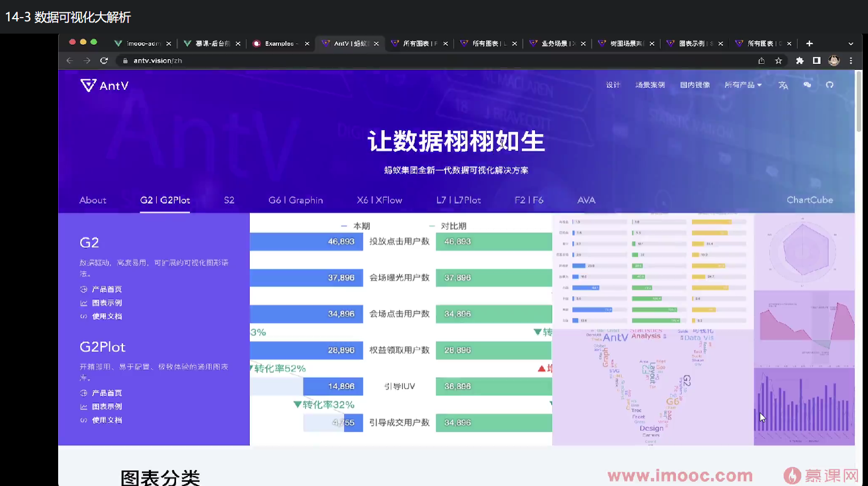The height and width of the screenshot is (486, 868).
Task: Click the code icon beside G2Plot 使用文档
Action: coord(83,419)
